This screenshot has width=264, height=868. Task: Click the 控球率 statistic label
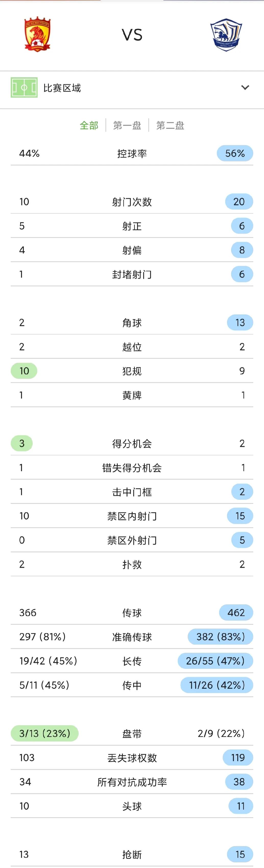(132, 153)
